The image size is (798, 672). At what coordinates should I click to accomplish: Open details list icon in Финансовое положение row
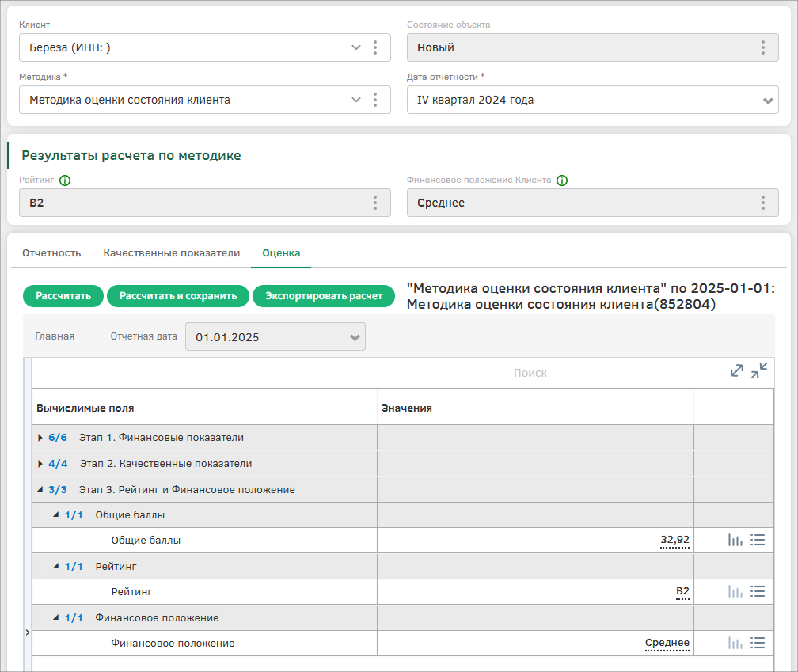(758, 643)
